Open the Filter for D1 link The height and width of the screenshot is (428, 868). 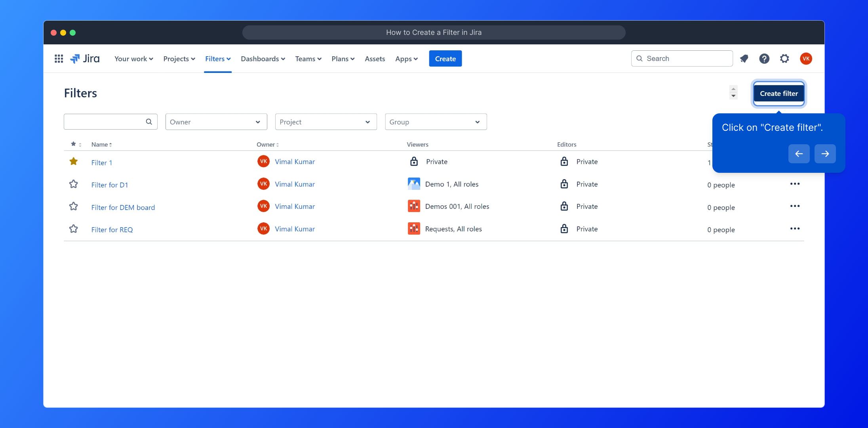[110, 185]
